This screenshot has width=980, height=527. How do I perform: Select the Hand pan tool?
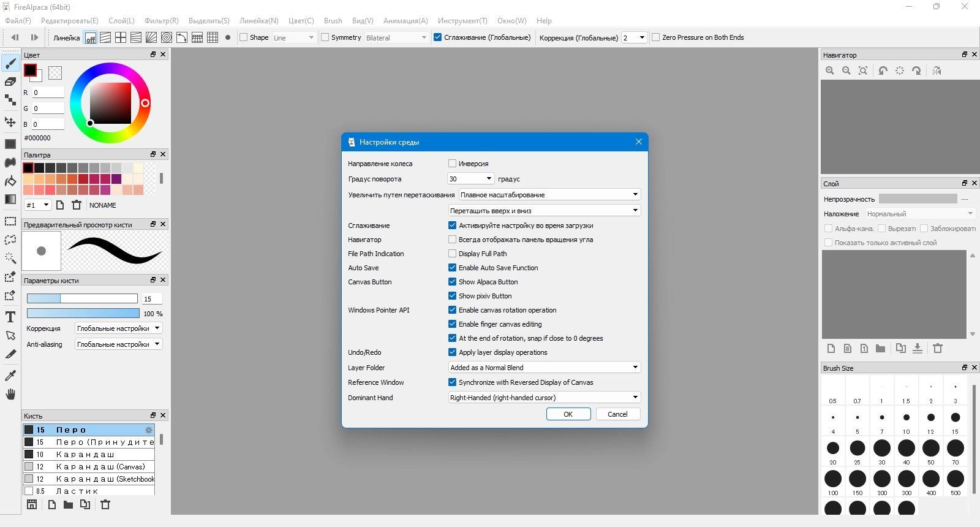tap(10, 394)
